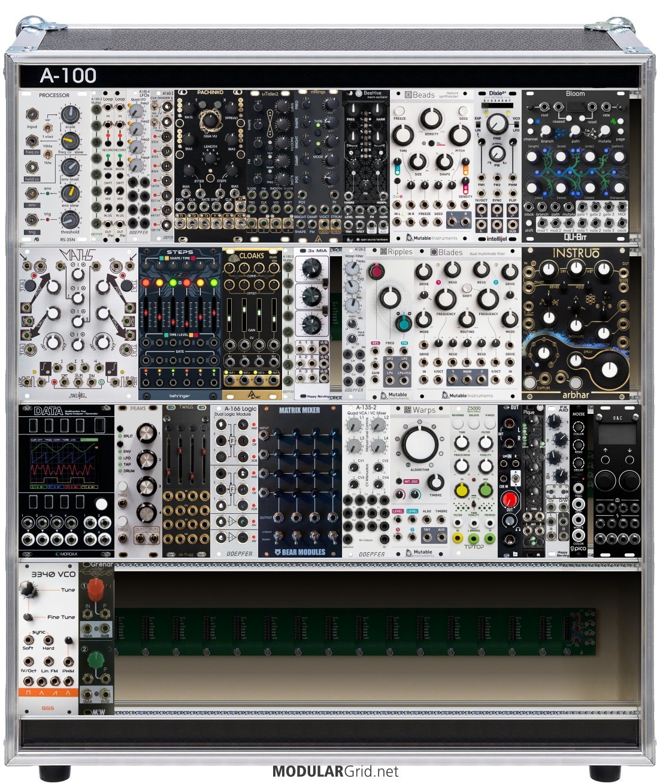Flip the VCO/LFO switch on Dixie II+
Viewport: 672px width, 784px height.
[x=516, y=124]
